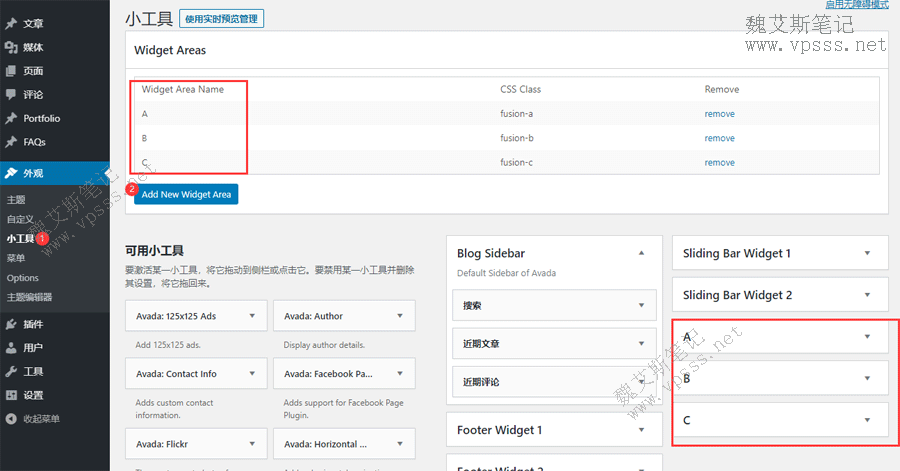Remove widget area fusion-b
This screenshot has height=471, width=900.
tap(719, 140)
